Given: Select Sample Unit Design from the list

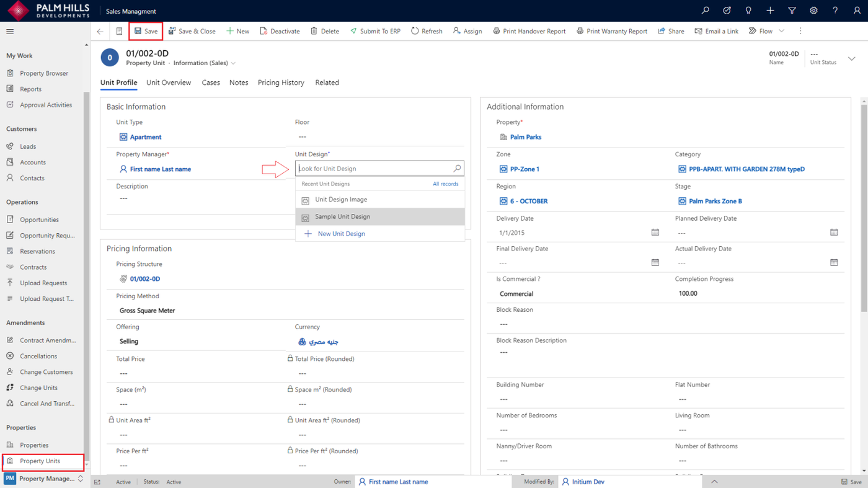Looking at the screenshot, I should 342,216.
